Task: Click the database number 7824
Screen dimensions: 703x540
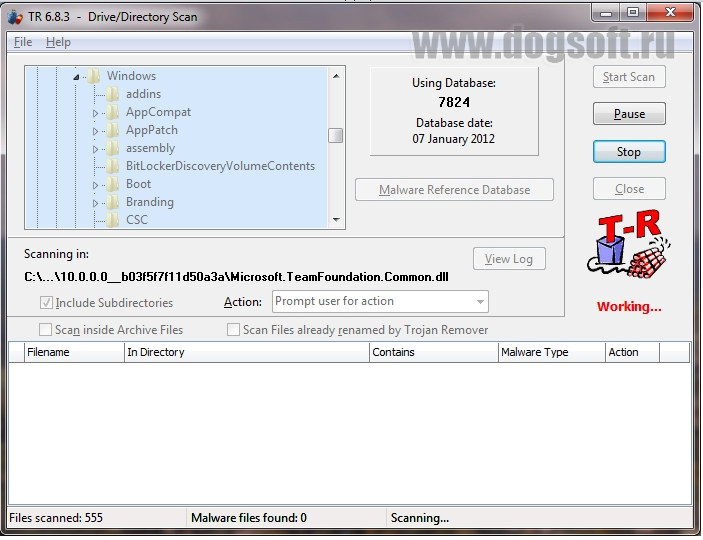Action: pos(454,102)
